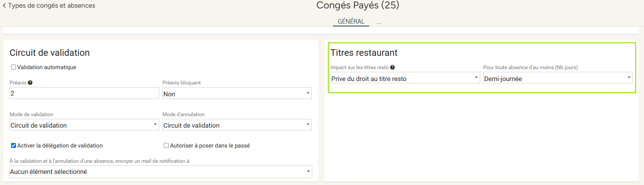Click the notification recipients dropdown arrow

pyautogui.click(x=308, y=172)
